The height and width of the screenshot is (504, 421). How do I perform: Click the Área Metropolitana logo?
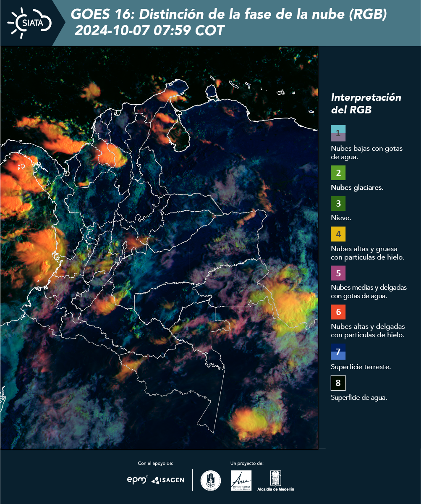pos(241,480)
